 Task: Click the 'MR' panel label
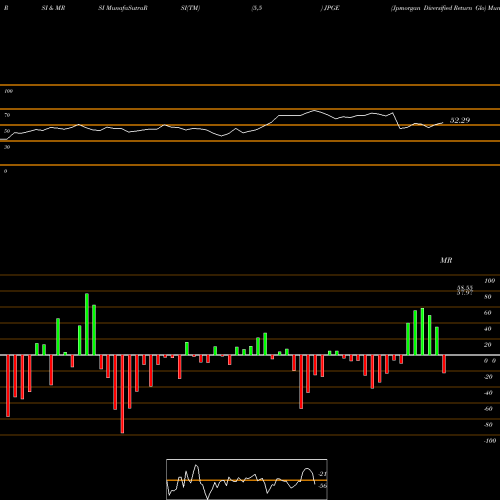[446, 260]
